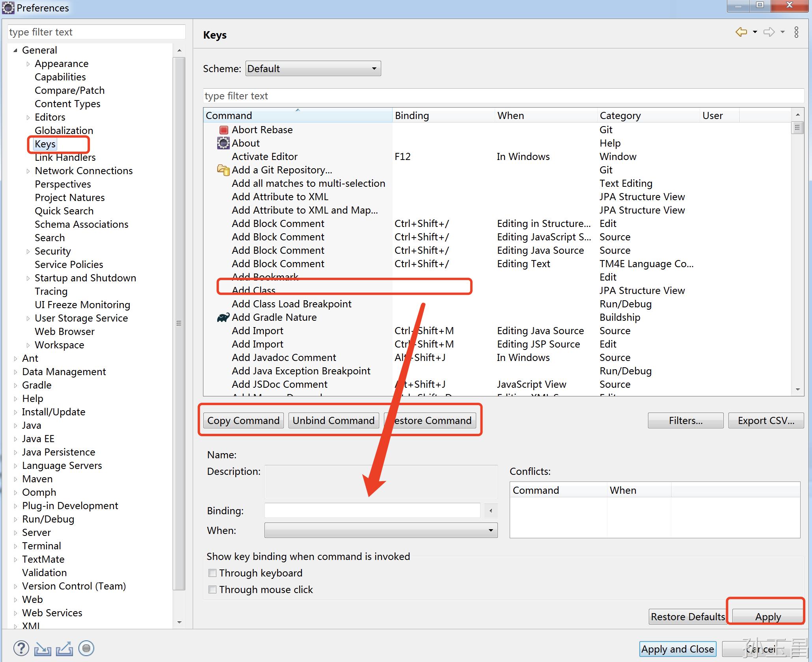Click the Binding text field
The image size is (812, 662).
pos(372,511)
